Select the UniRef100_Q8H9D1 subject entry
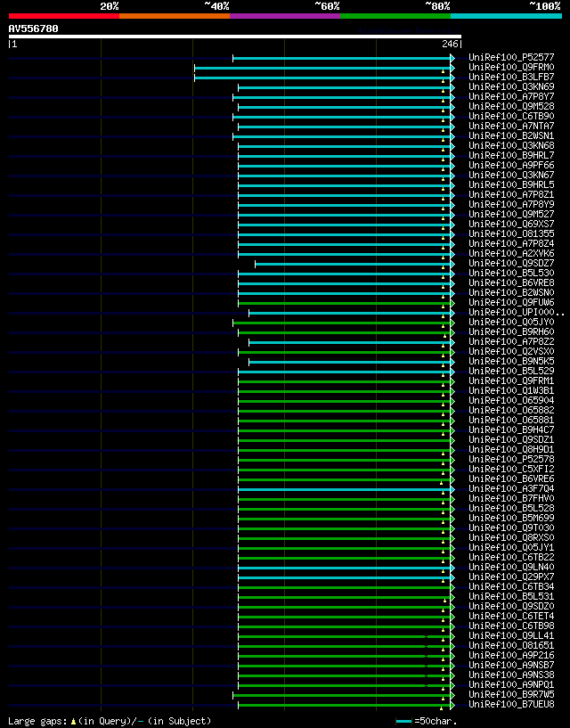 [511, 449]
